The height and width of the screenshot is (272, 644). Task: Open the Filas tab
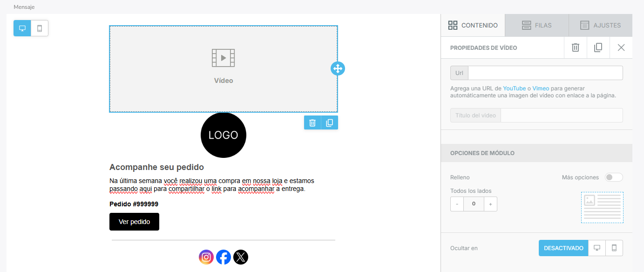537,25
